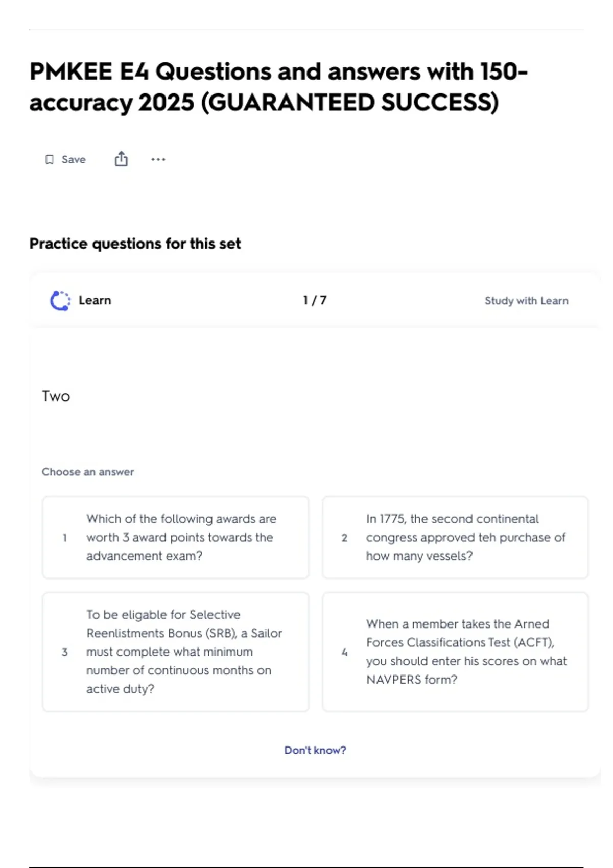This screenshot has height=868, width=613.
Task: Open the three-dot more options menu
Action: point(158,160)
